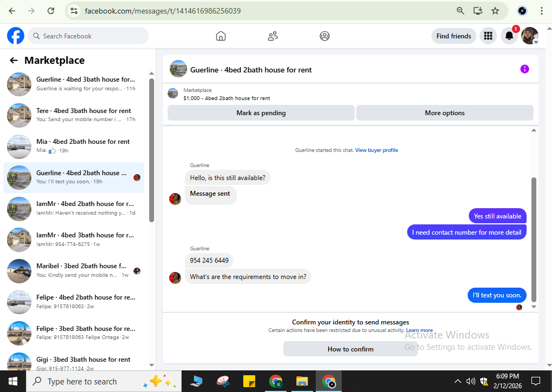Click 'What's are the requirements to move in?' message

pyautogui.click(x=248, y=277)
